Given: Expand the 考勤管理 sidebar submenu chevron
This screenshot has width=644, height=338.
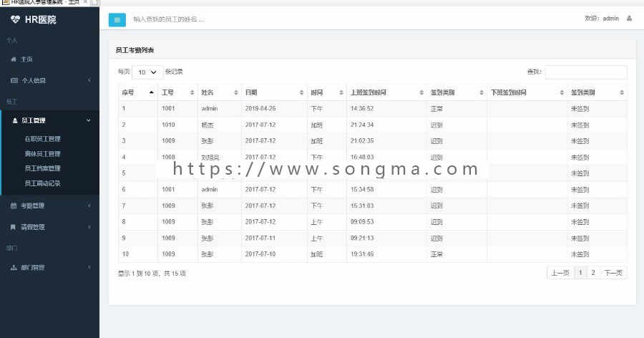Looking at the screenshot, I should click(89, 206).
